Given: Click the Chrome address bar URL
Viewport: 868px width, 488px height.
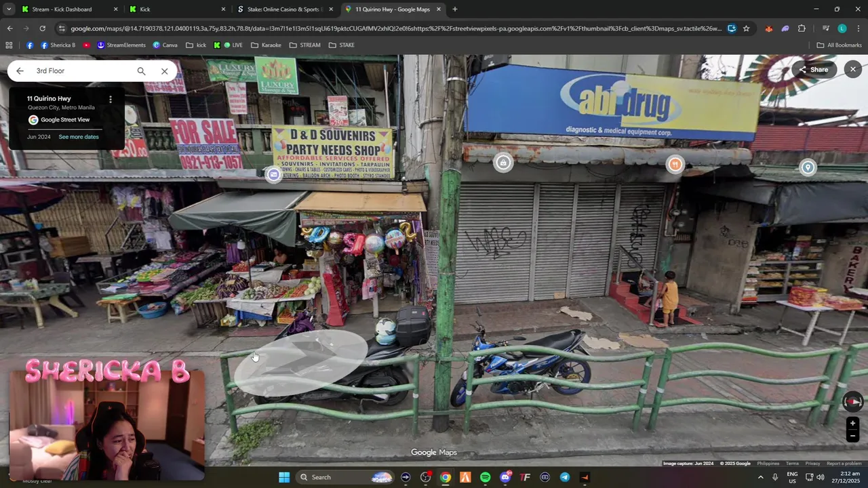Looking at the screenshot, I should coord(396,28).
